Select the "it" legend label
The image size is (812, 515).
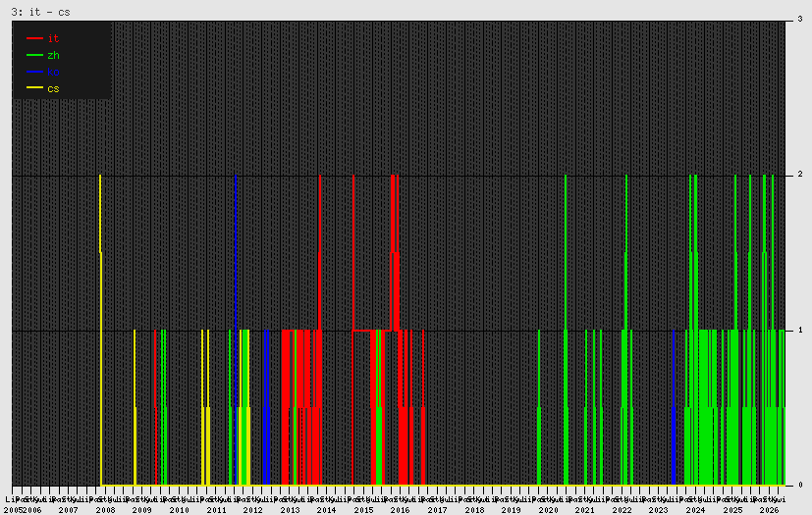pyautogui.click(x=53, y=38)
